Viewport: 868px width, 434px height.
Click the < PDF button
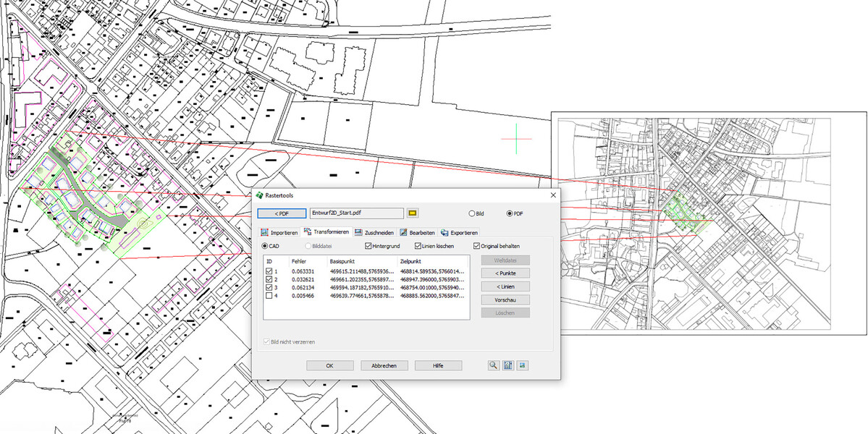click(x=282, y=213)
